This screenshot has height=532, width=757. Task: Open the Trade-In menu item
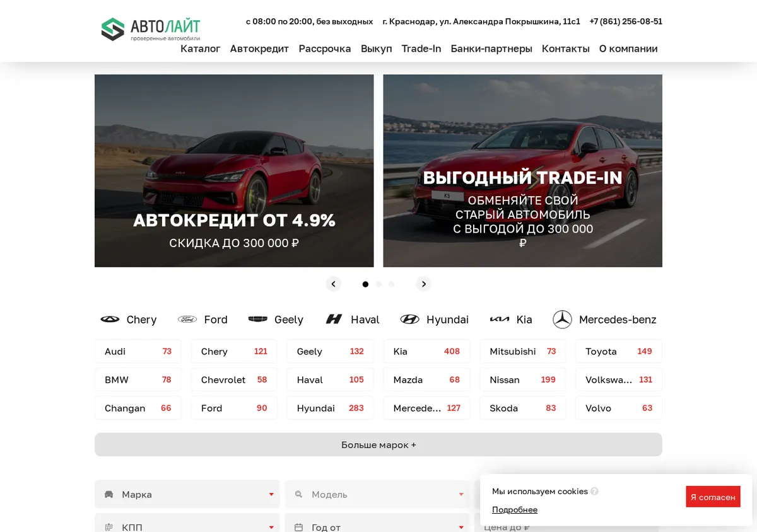[421, 49]
